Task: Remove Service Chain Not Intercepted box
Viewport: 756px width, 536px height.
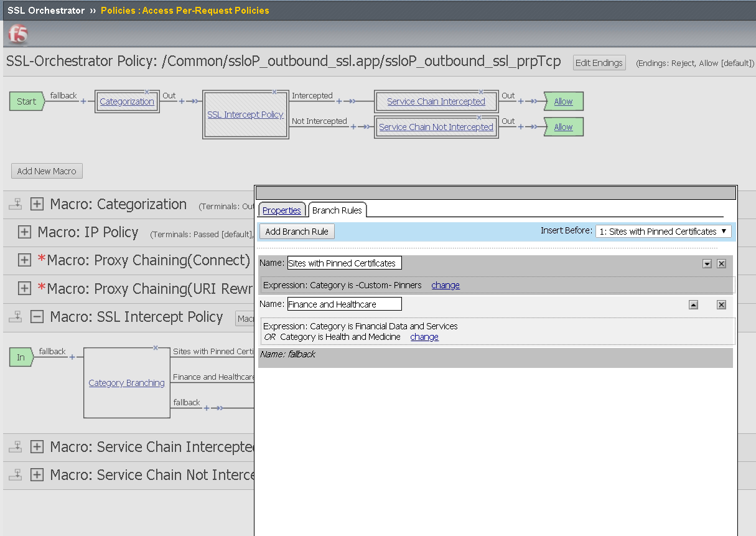Action: 479,117
